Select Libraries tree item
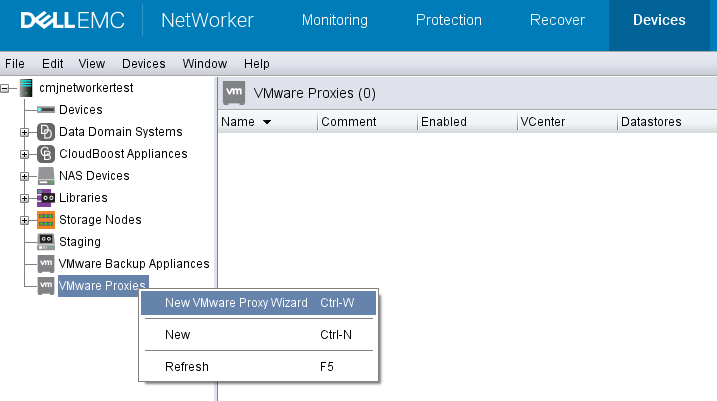 pos(83,198)
